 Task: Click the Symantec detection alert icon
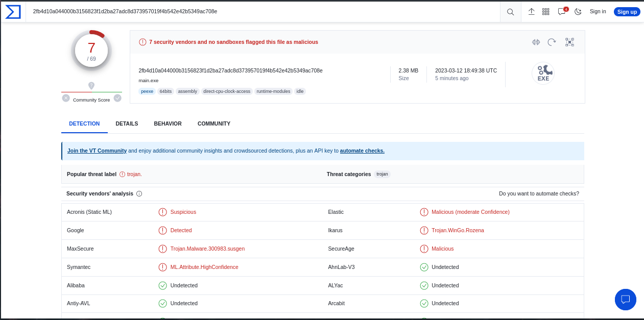click(162, 267)
